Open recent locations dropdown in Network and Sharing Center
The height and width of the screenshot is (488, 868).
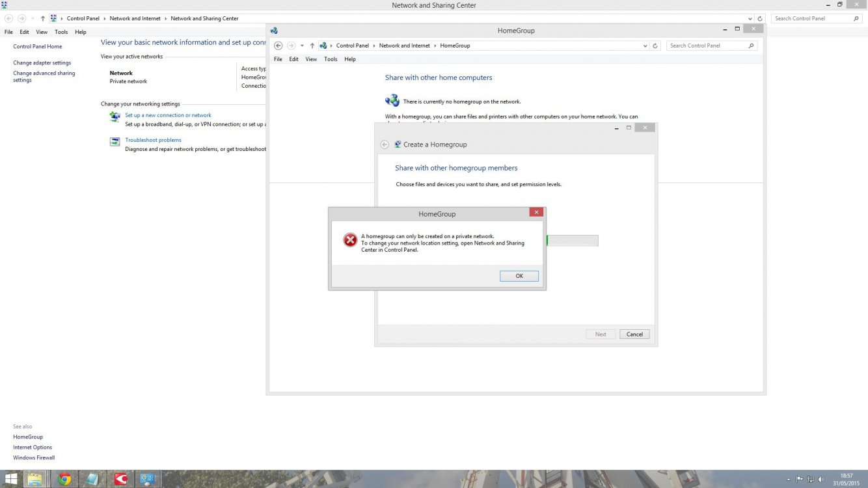coord(33,18)
